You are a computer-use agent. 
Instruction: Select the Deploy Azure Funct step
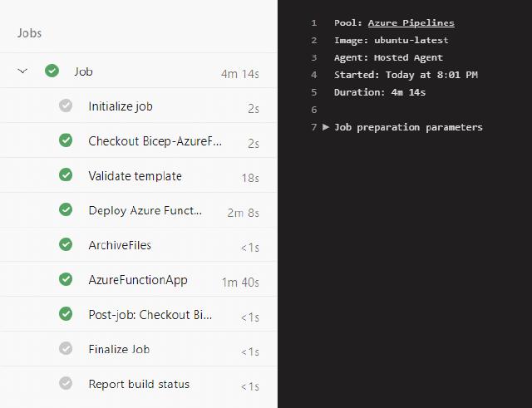click(x=145, y=210)
